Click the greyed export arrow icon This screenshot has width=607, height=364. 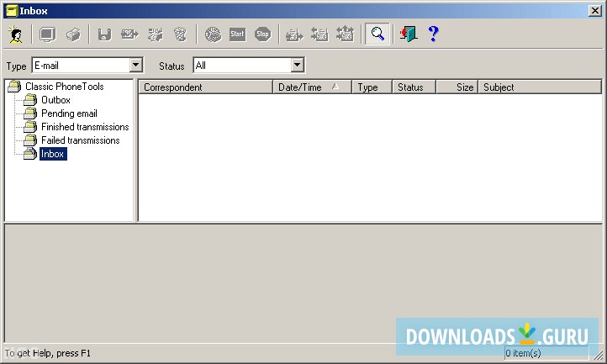click(129, 34)
